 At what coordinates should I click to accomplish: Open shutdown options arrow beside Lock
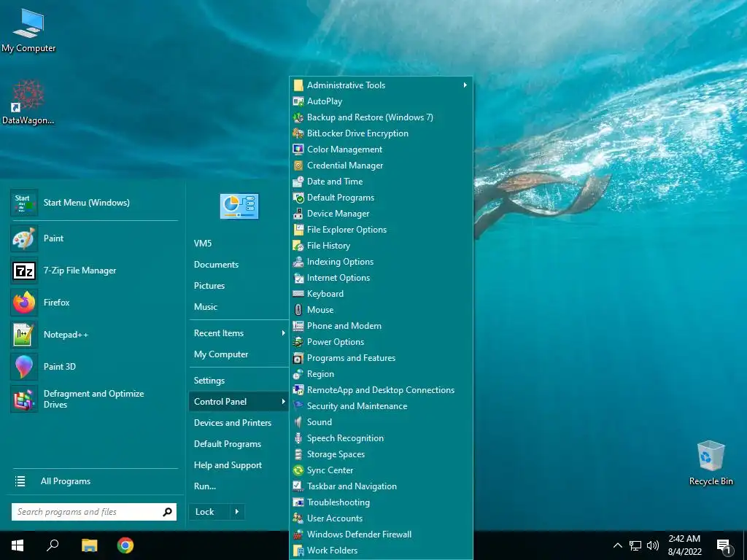[237, 512]
